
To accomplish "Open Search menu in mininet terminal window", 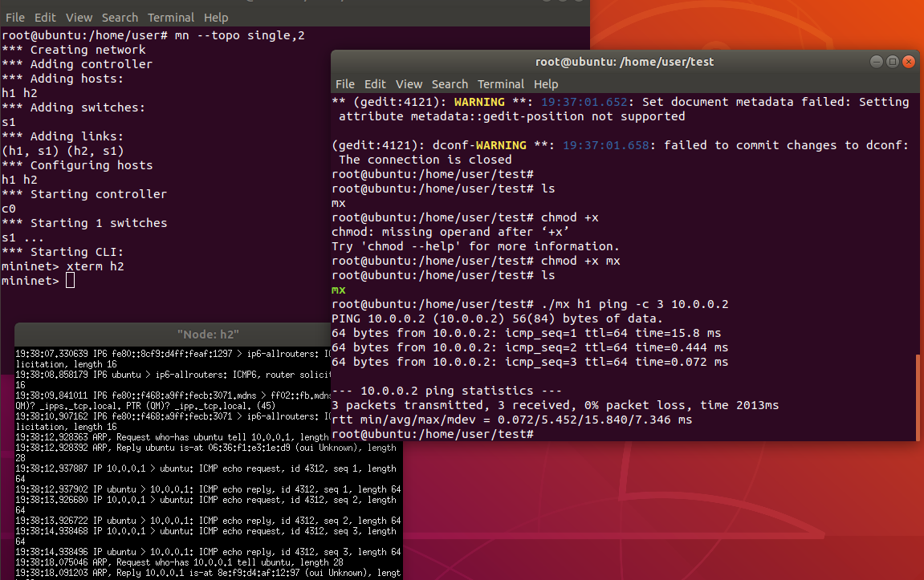I will pos(120,18).
